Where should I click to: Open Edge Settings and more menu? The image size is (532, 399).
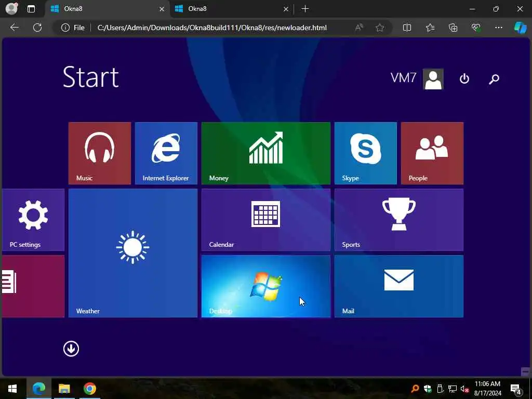(498, 28)
